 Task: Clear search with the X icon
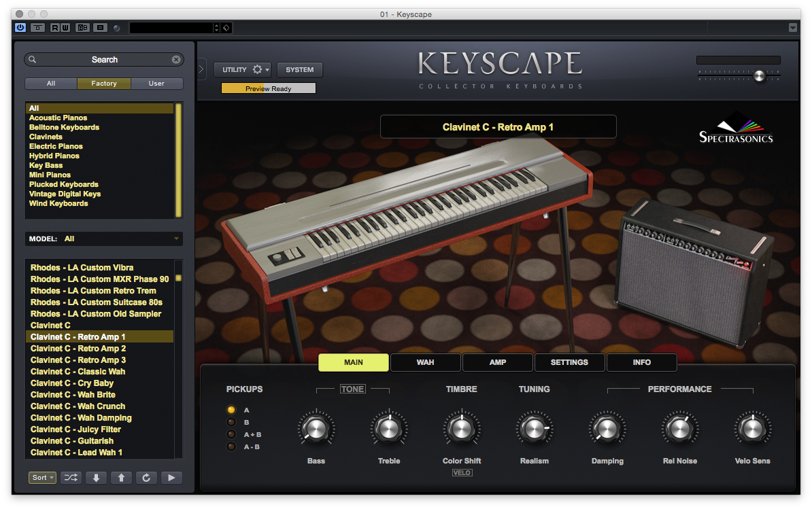point(176,60)
